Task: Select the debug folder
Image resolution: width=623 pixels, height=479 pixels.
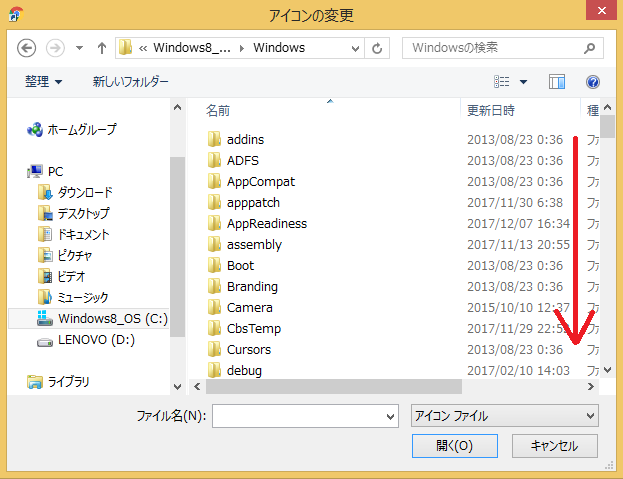Action: tap(235, 371)
